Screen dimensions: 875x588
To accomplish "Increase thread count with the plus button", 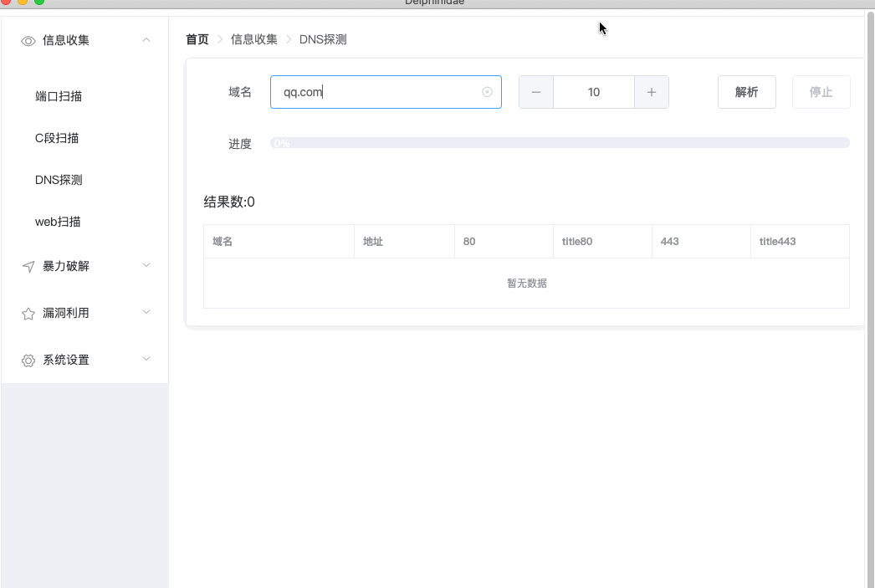I will 652,92.
